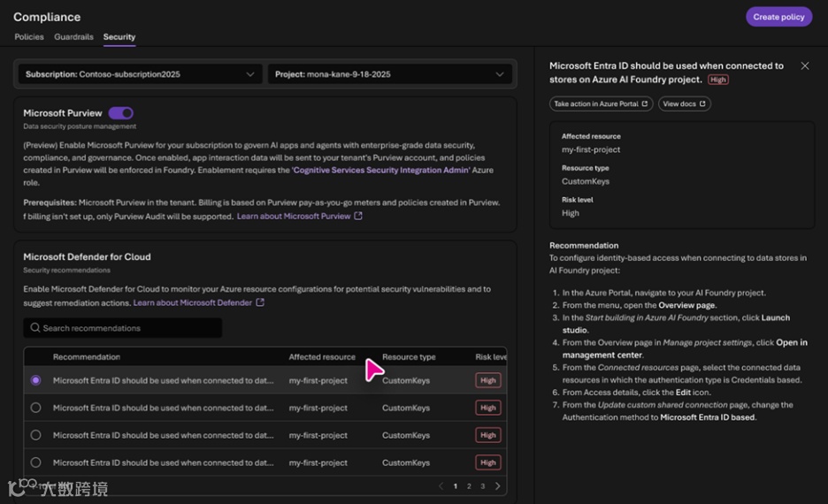The height and width of the screenshot is (504, 828).
Task: Click the High risk badge in first row
Action: click(487, 381)
